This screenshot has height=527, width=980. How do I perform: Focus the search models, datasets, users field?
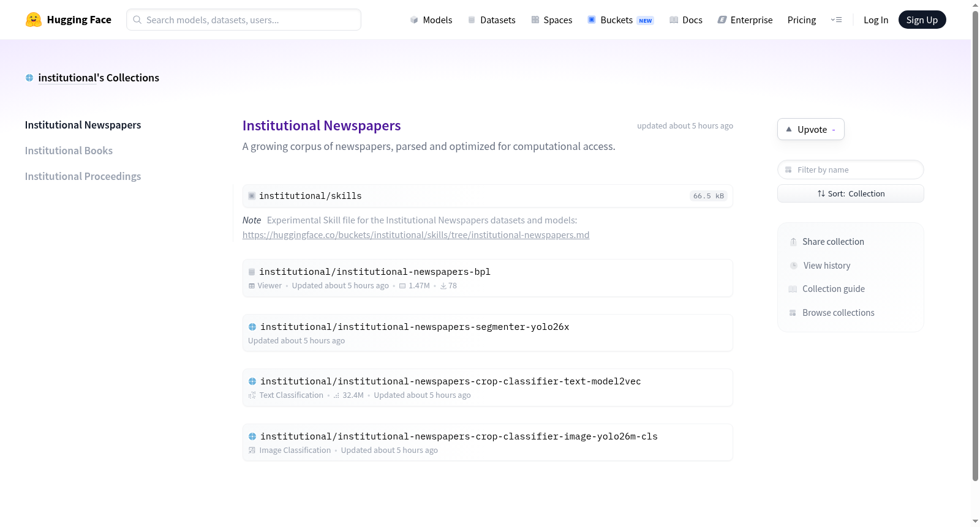click(244, 20)
